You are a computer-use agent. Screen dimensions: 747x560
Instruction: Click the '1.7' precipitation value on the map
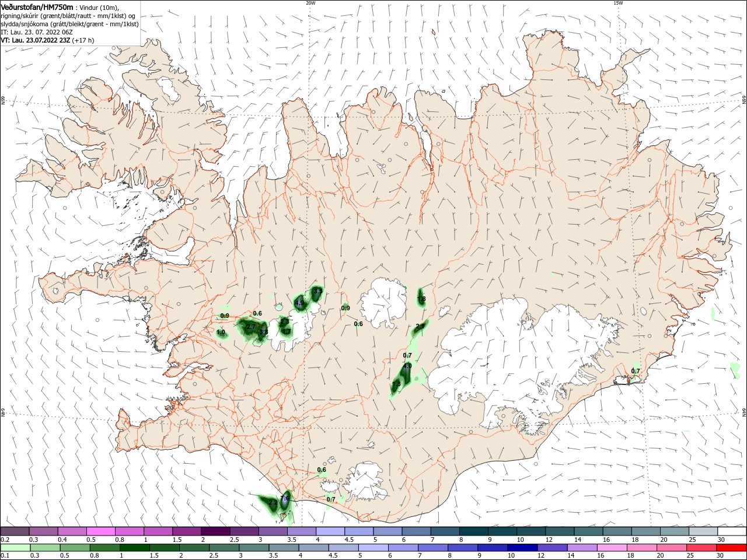pos(286,331)
